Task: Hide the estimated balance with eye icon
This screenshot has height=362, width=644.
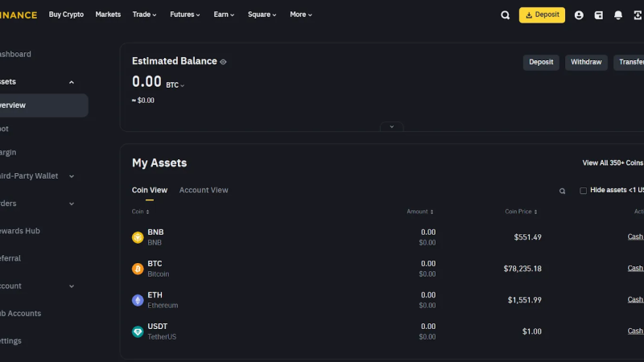Action: point(223,62)
